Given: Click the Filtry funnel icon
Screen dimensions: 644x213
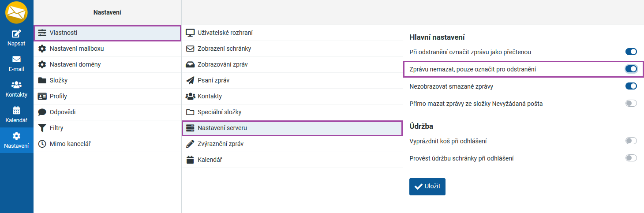Looking at the screenshot, I should pyautogui.click(x=42, y=128).
